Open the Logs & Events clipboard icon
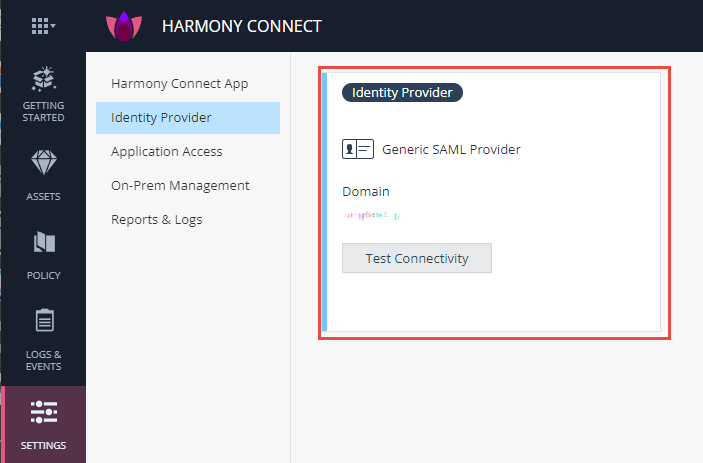The height and width of the screenshot is (463, 703). 43,321
